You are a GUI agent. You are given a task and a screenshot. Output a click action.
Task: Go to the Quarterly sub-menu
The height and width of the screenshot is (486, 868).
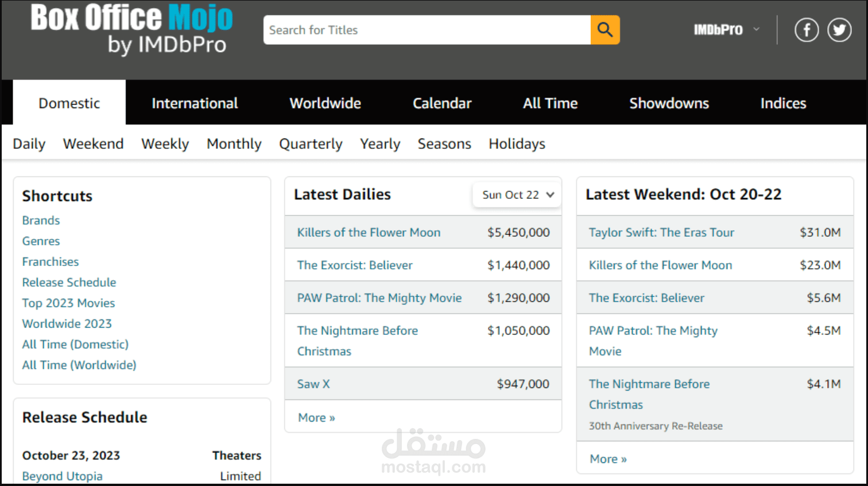(311, 144)
